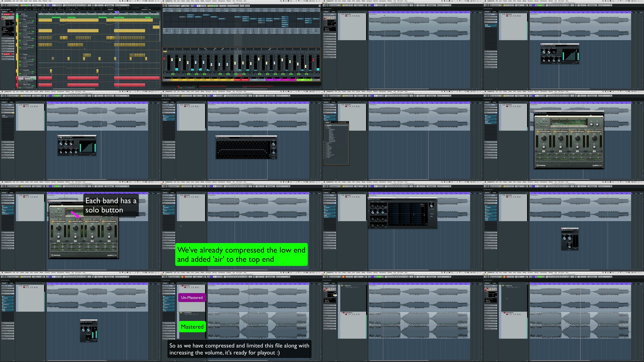Screen dimensions: 644x362
Task: Open Devices menu in large Quadrafuzz frame
Action: coord(537,92)
